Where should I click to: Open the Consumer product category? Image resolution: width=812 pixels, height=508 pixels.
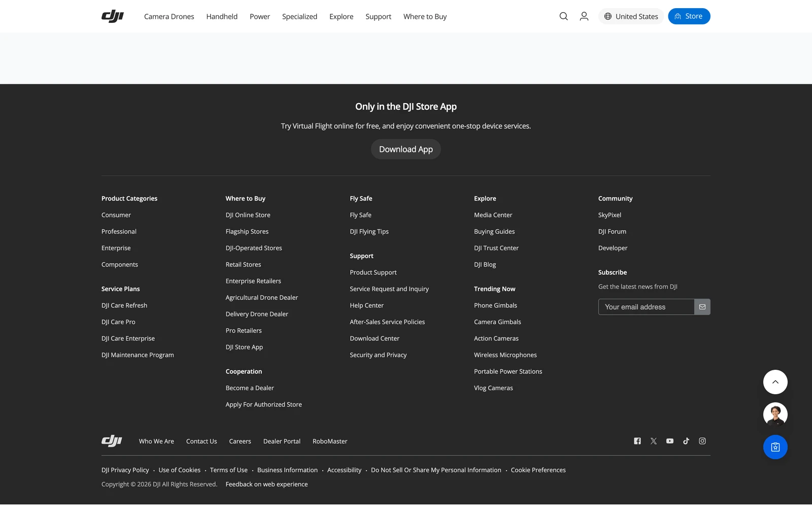pyautogui.click(x=116, y=215)
